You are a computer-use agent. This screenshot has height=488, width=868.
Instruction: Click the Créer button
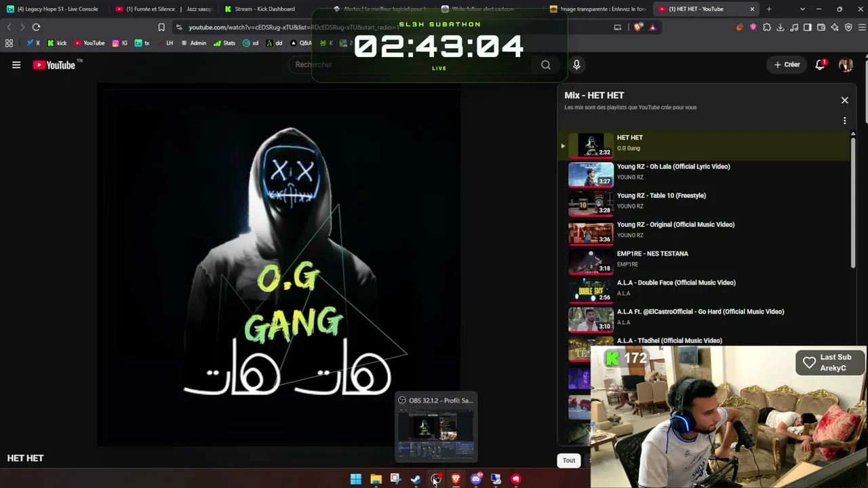(x=787, y=64)
